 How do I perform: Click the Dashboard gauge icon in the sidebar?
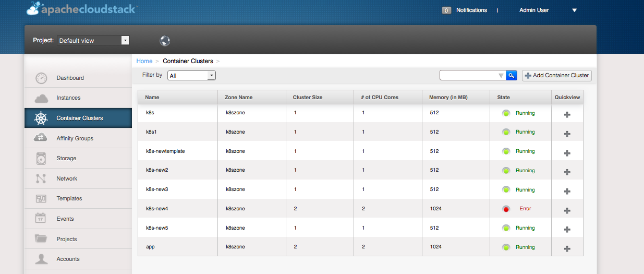(x=41, y=78)
